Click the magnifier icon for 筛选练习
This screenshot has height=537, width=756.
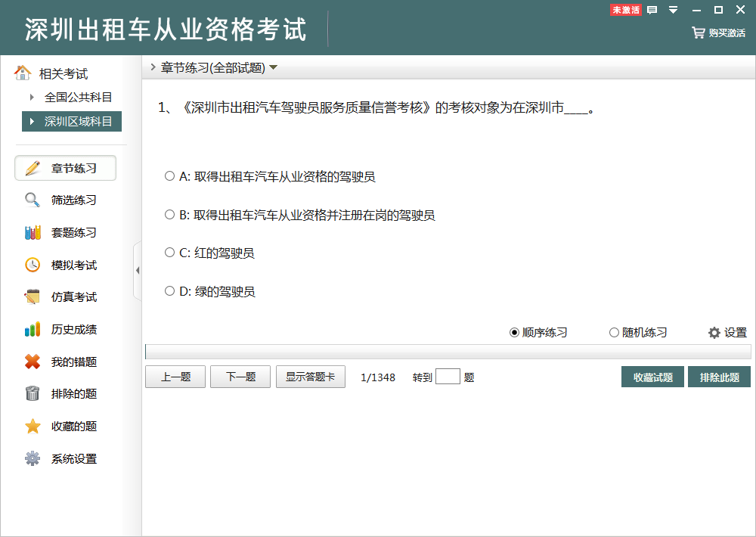tap(33, 200)
